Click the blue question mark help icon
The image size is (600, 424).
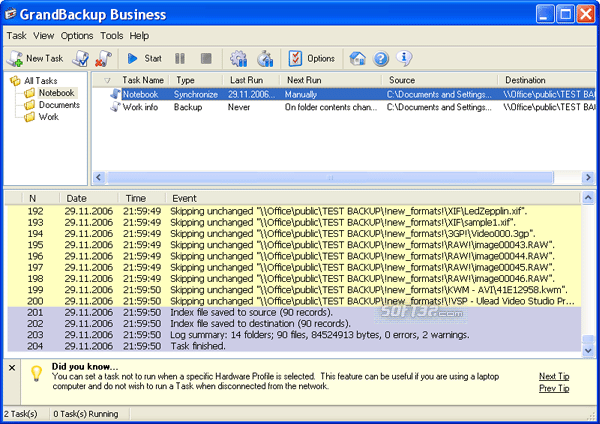(x=381, y=59)
